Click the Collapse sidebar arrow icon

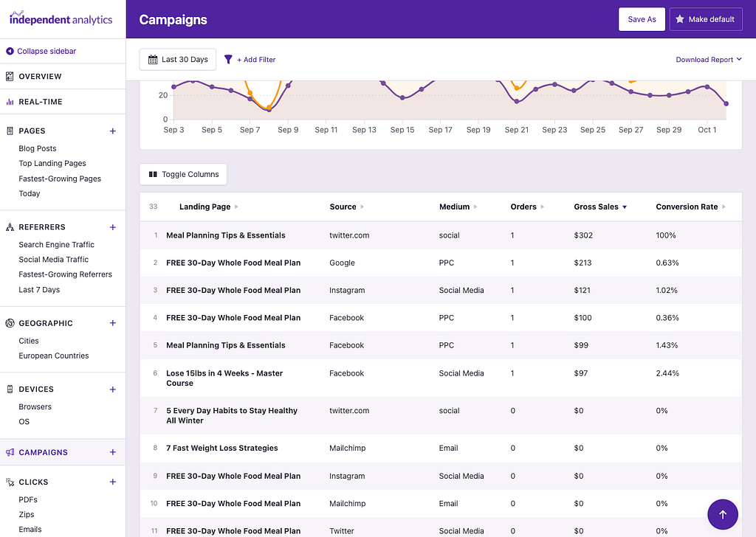pos(10,50)
